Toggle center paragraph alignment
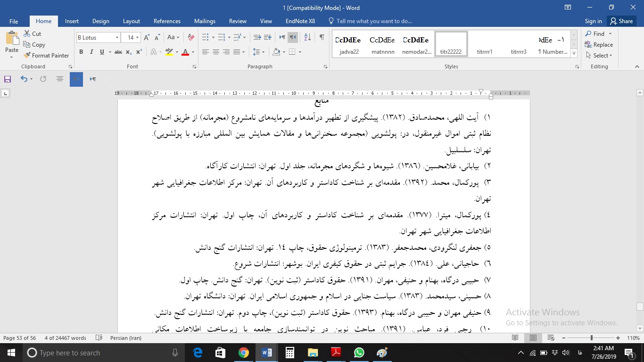The height and width of the screenshot is (362, 644). [x=215, y=52]
